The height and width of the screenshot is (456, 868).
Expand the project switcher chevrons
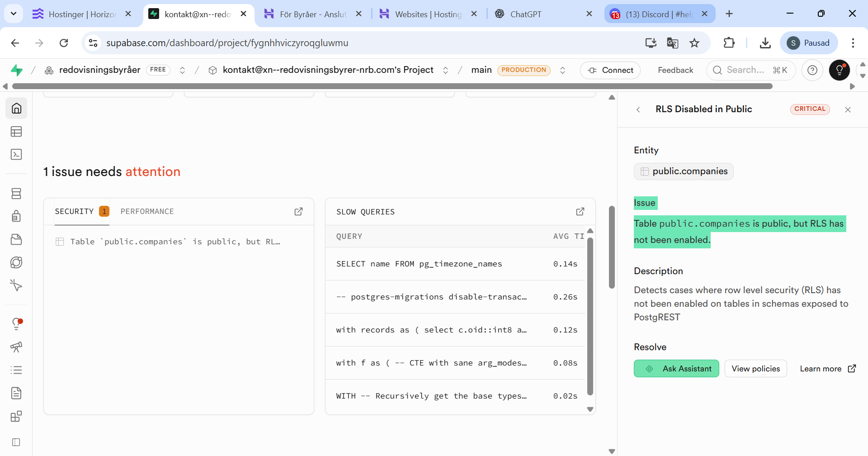click(x=445, y=70)
